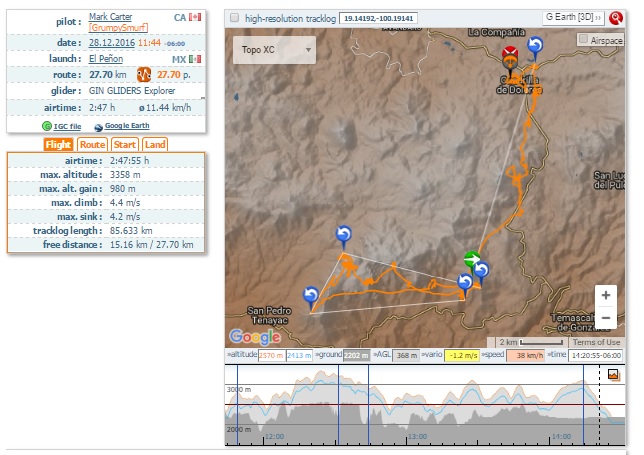Click the chart image export icon
The image size is (644, 455).
[613, 375]
